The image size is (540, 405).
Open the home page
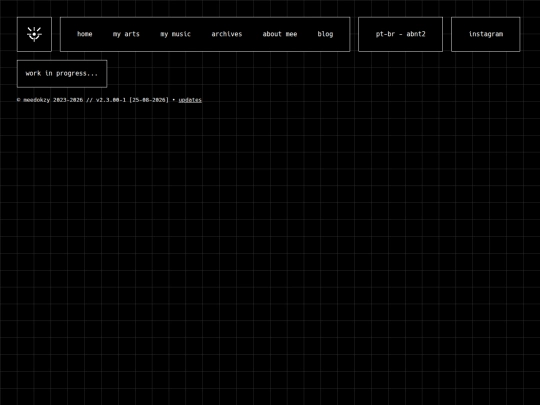[85, 34]
